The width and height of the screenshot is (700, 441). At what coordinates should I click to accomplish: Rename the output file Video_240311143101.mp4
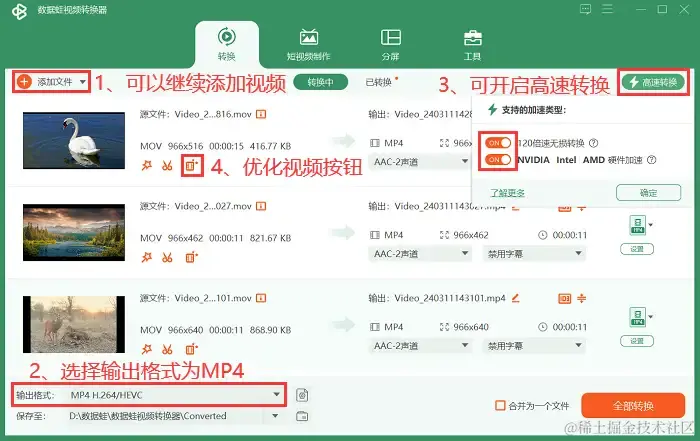coord(516,298)
